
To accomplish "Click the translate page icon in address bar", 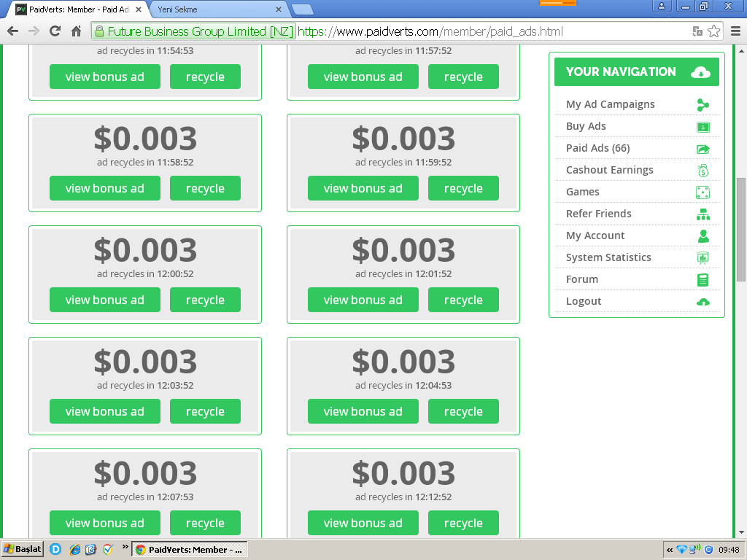I will coord(697,31).
